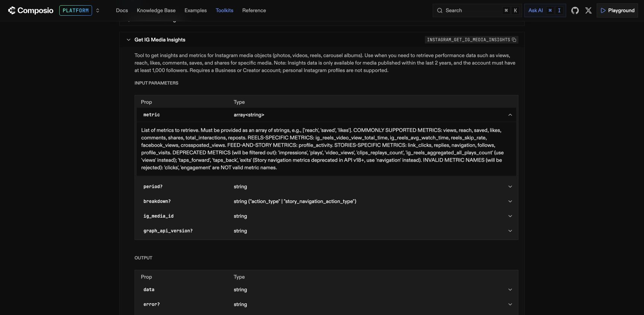Click the metric property name
The width and height of the screenshot is (644, 315).
152,115
